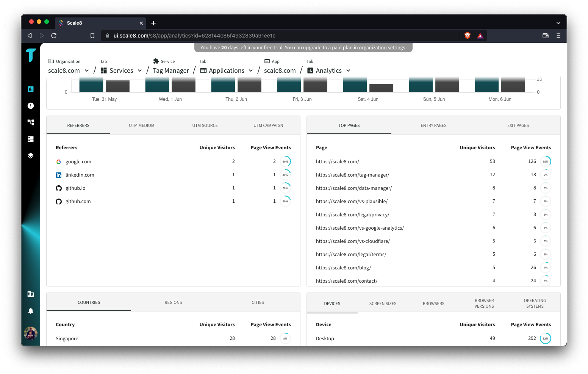Open the tag hierarchy sidebar icon
This screenshot has width=588, height=374.
click(31, 122)
